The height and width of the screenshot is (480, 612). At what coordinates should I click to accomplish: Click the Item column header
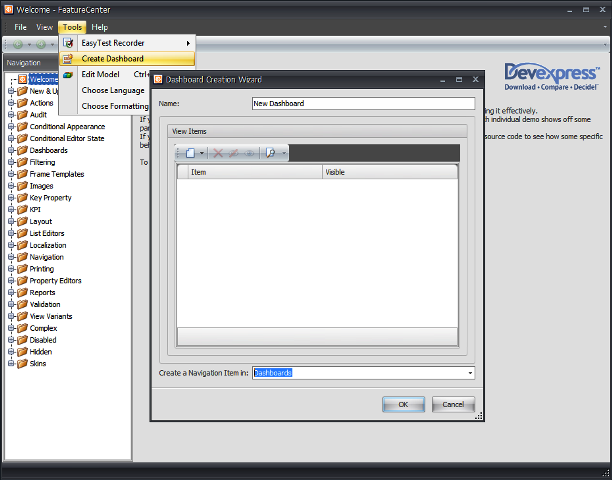pyautogui.click(x=255, y=172)
